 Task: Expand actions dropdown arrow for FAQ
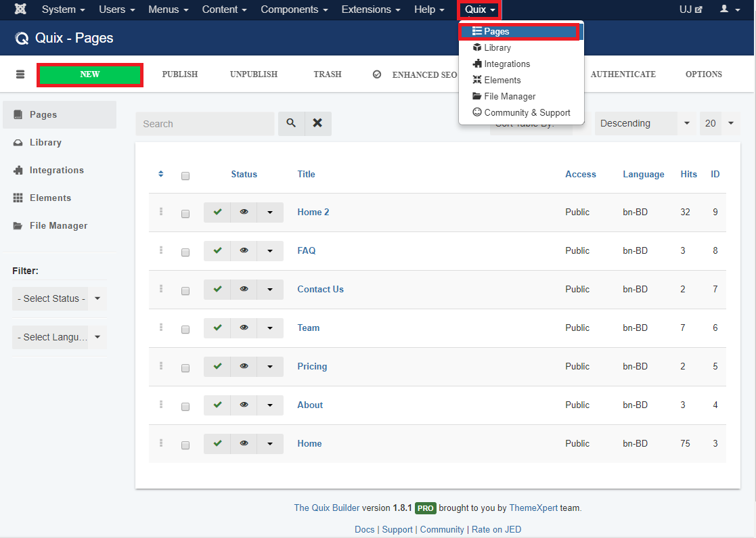coord(270,250)
